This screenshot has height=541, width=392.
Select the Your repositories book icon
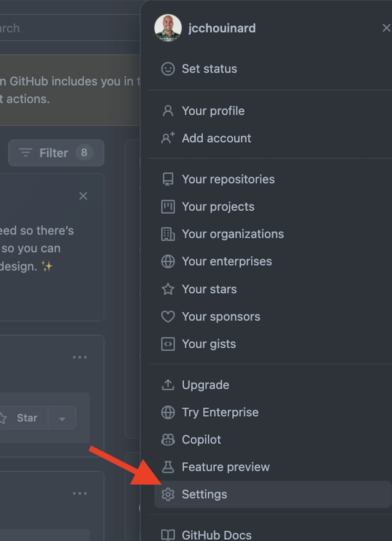pyautogui.click(x=168, y=179)
